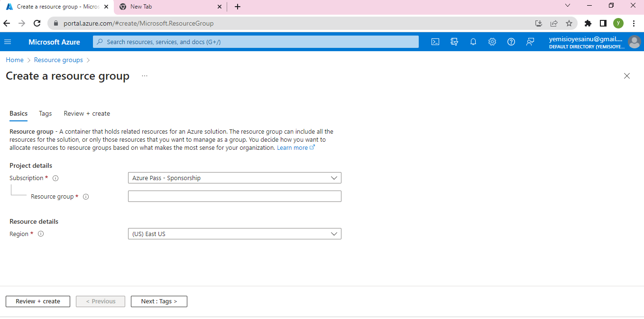Click Microsoft Azure logo text

[x=54, y=42]
